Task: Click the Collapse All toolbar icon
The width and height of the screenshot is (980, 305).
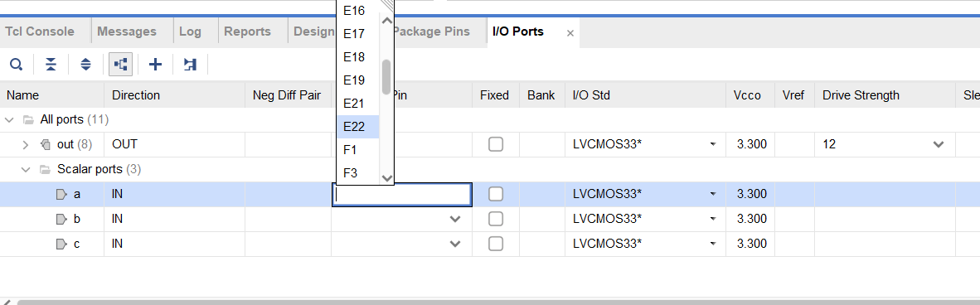Action: 51,65
